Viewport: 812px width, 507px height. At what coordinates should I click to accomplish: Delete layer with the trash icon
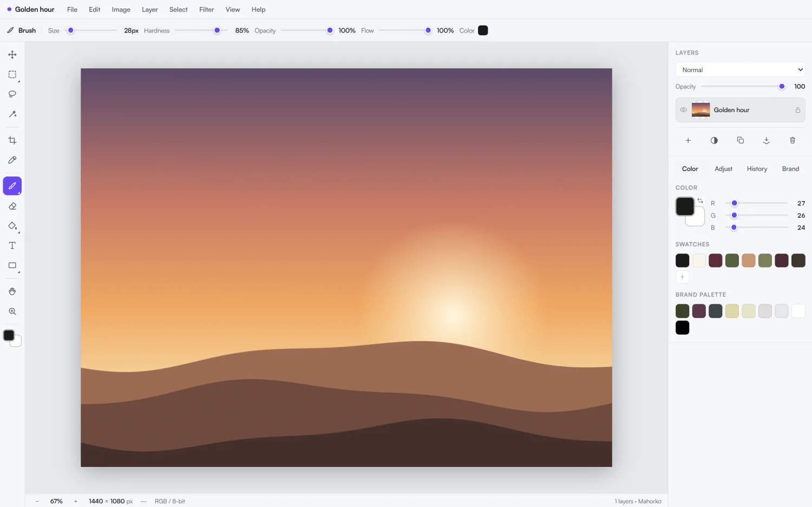pos(793,140)
